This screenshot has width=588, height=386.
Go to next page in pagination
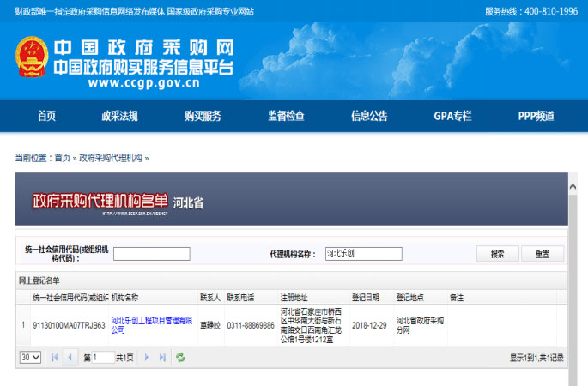147,357
